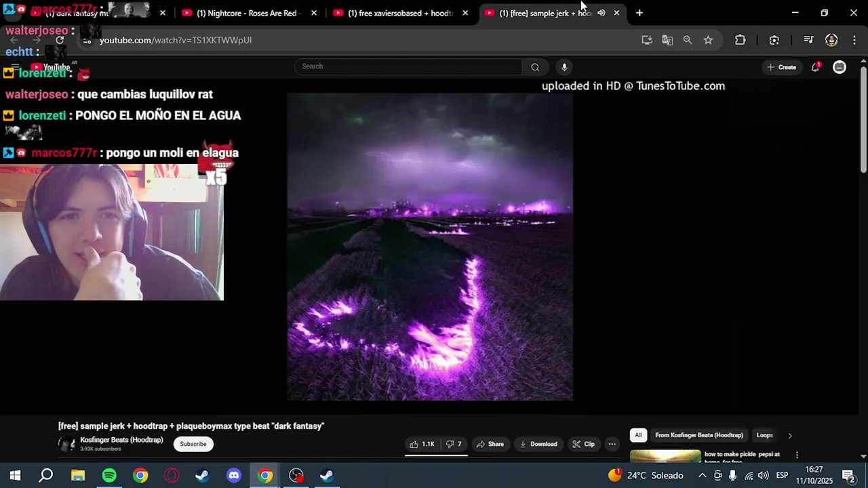Open more actions three-dot menu below the video
Viewport: 868px width, 488px height.
pyautogui.click(x=612, y=444)
